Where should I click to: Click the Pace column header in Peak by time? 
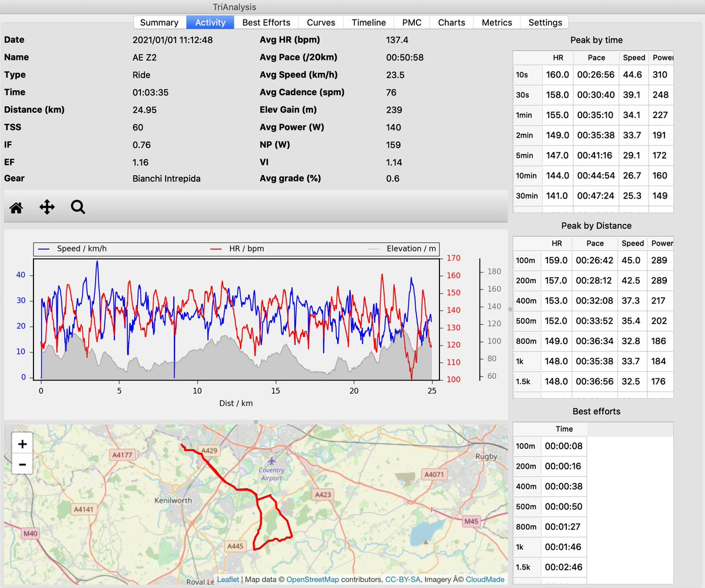596,58
